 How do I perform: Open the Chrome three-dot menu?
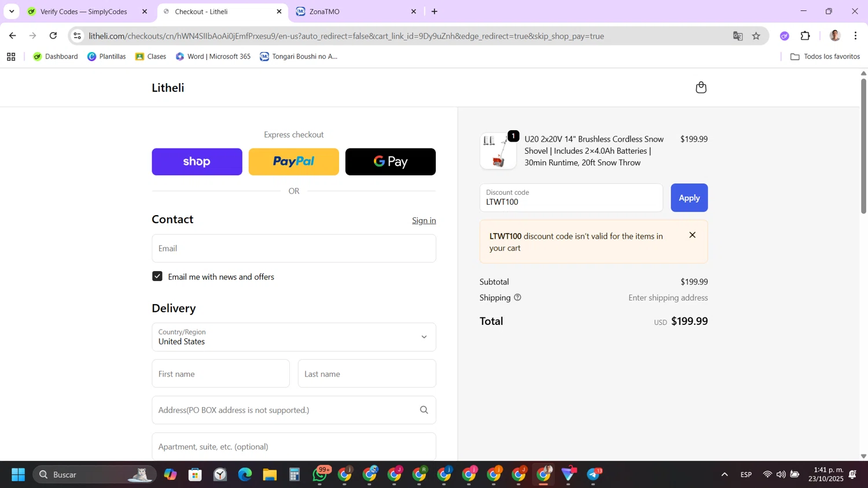pos(855,36)
